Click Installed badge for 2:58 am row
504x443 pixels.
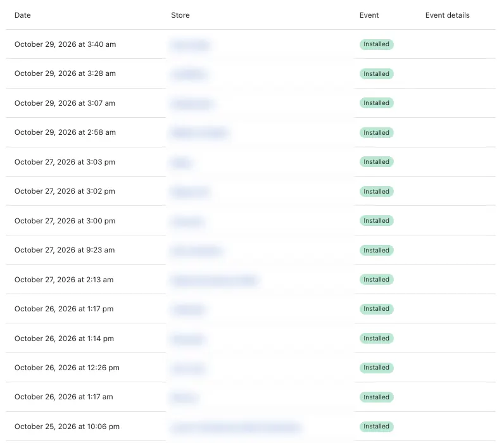tap(376, 133)
